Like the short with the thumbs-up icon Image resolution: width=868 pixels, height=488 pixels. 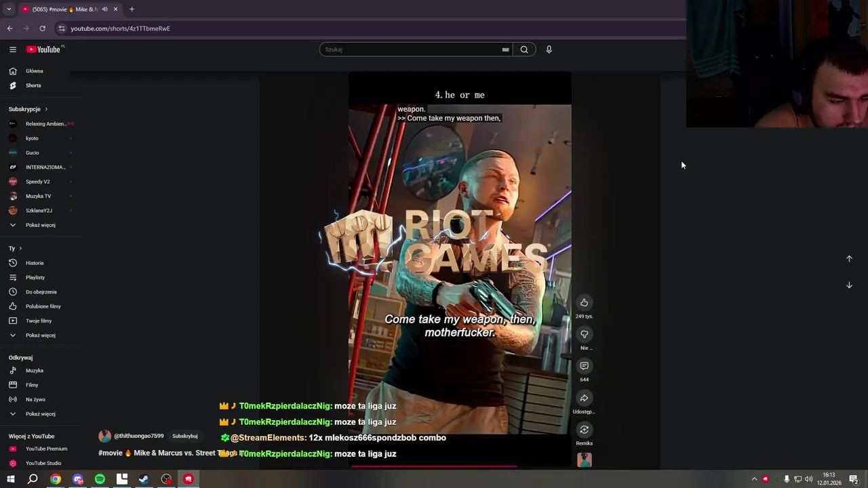click(x=584, y=302)
